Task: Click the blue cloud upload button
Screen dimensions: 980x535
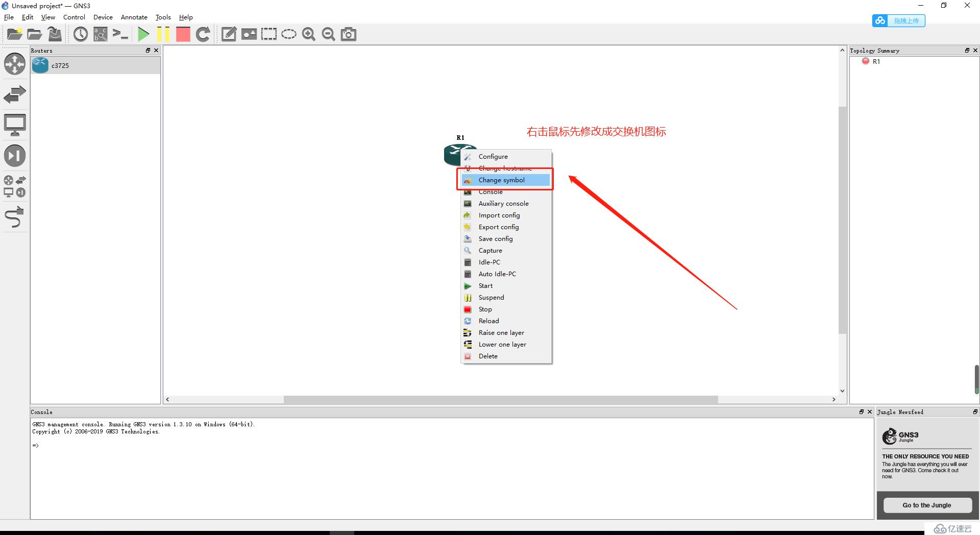Action: (x=898, y=21)
